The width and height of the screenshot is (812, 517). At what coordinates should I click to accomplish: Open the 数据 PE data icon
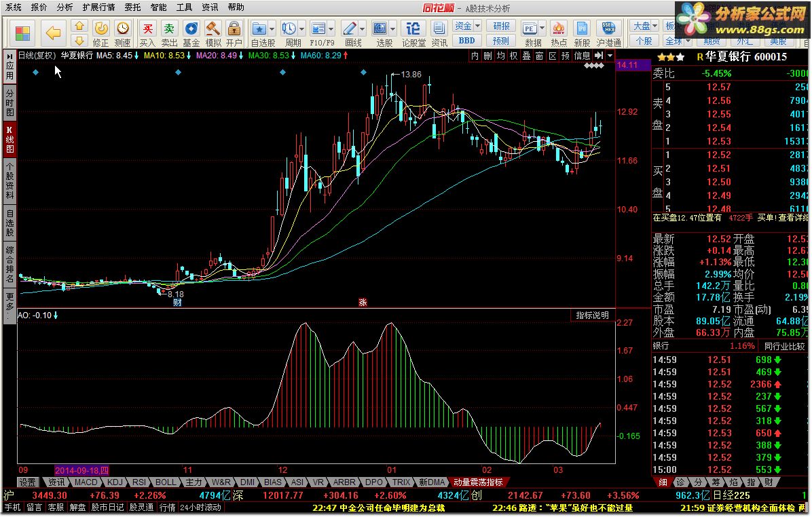pos(530,28)
